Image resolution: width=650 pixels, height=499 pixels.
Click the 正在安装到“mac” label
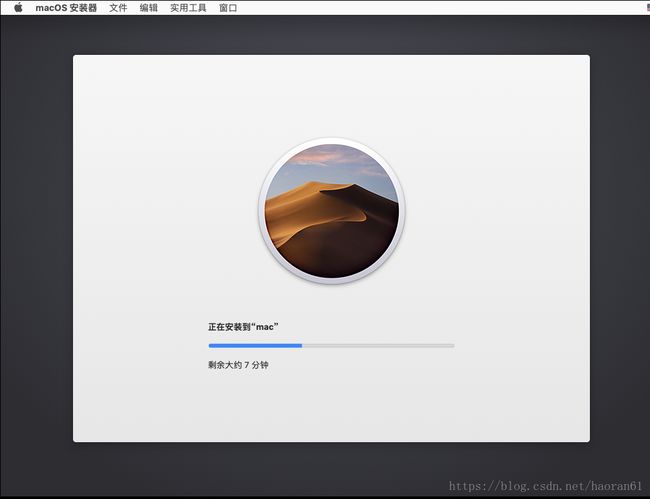pos(243,327)
